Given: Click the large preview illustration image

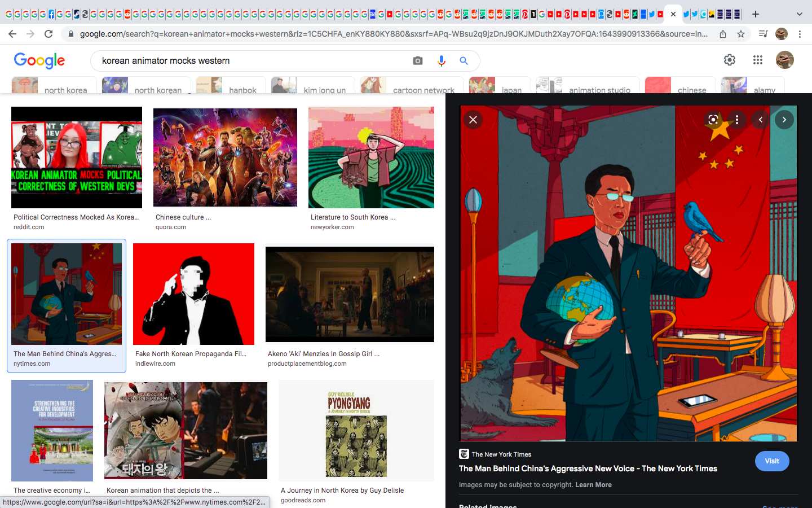Looking at the screenshot, I should (629, 273).
